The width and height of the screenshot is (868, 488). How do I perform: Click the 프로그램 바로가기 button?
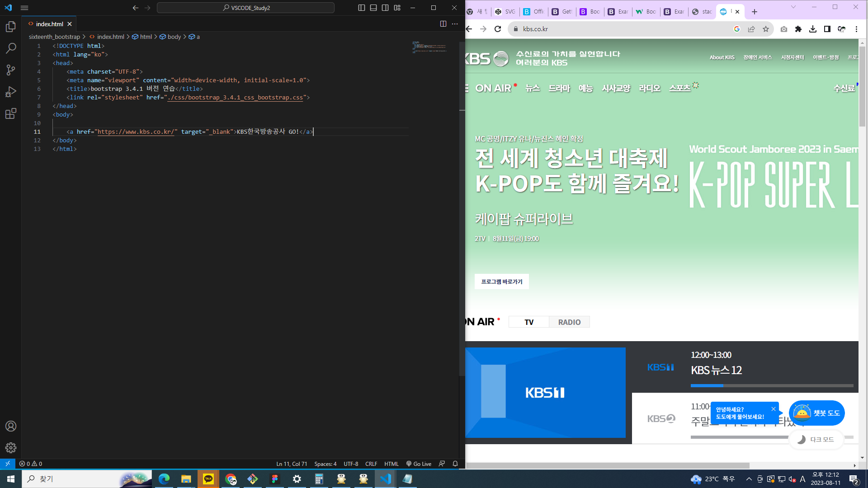[501, 282]
